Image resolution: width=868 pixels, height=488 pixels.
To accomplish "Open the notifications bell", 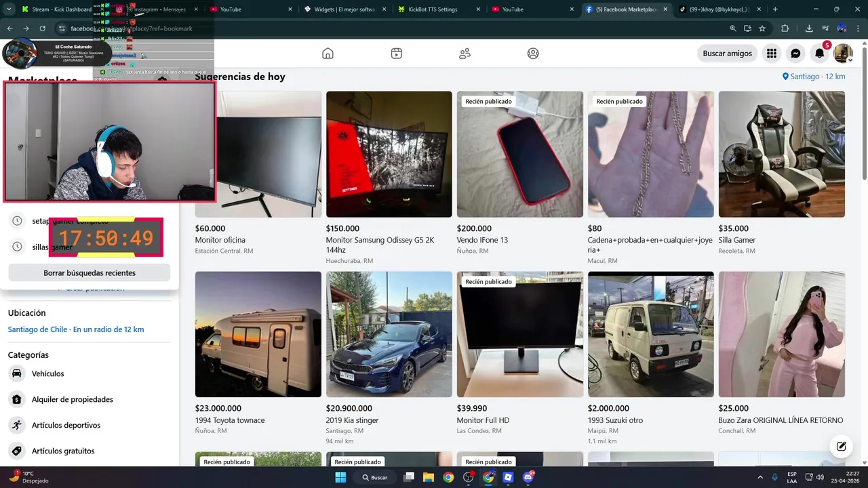I will click(x=819, y=54).
